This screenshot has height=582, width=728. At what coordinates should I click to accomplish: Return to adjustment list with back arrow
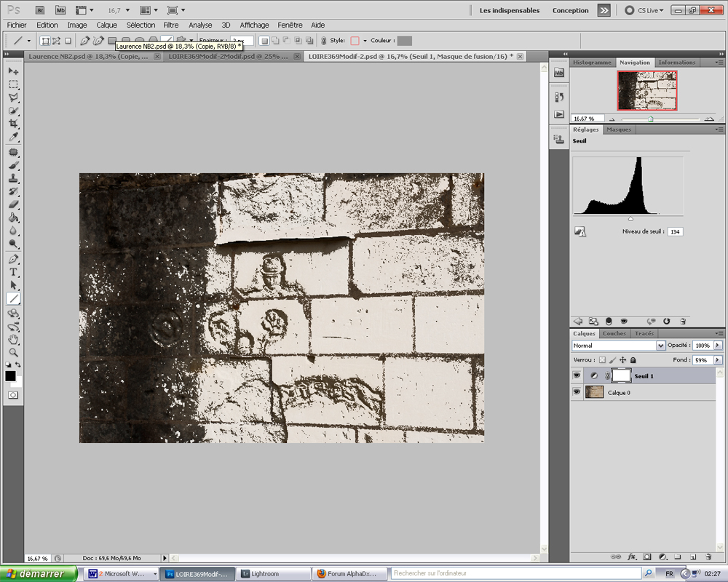pyautogui.click(x=578, y=321)
